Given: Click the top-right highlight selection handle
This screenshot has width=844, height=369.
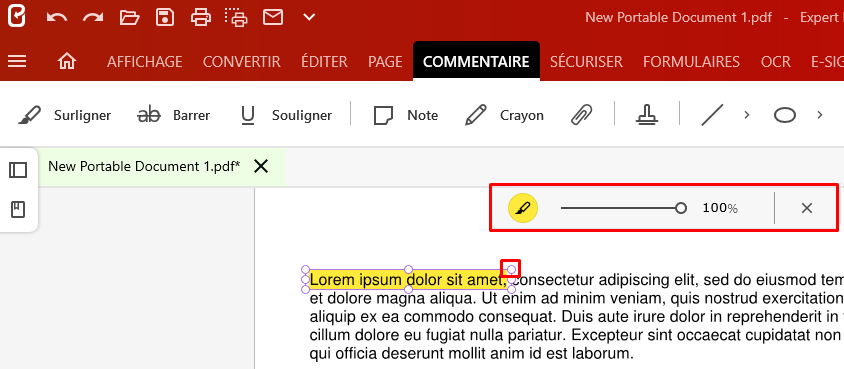Looking at the screenshot, I should tap(511, 269).
